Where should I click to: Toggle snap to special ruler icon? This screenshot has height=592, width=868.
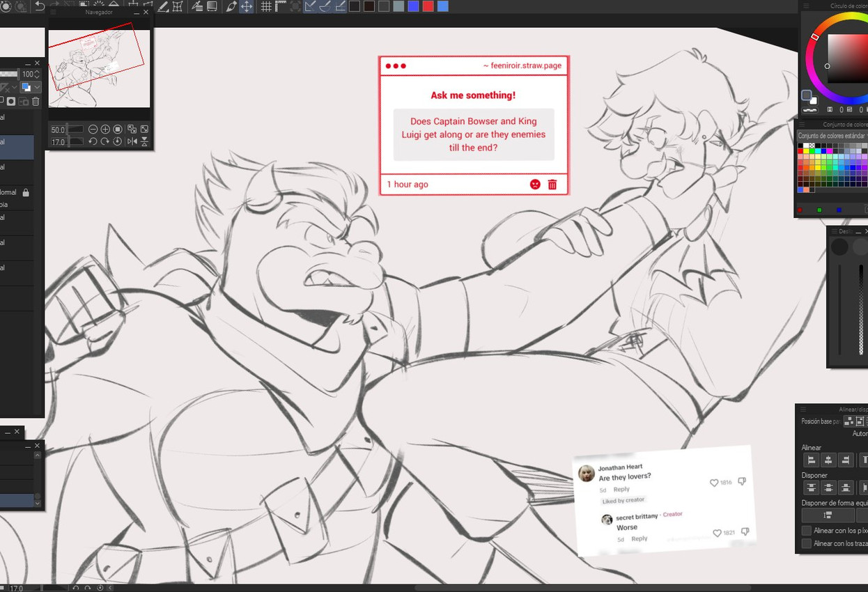click(x=325, y=6)
